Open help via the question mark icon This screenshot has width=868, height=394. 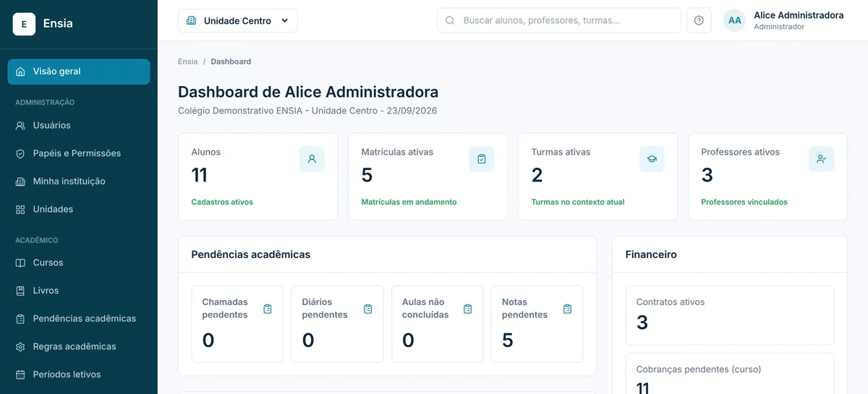(x=699, y=20)
